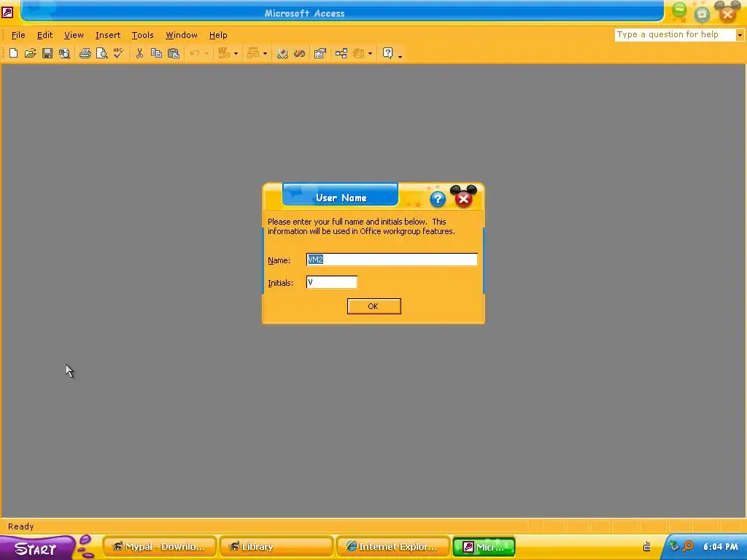Image resolution: width=747 pixels, height=560 pixels.
Task: Click the Save floppy disk icon
Action: tap(47, 53)
